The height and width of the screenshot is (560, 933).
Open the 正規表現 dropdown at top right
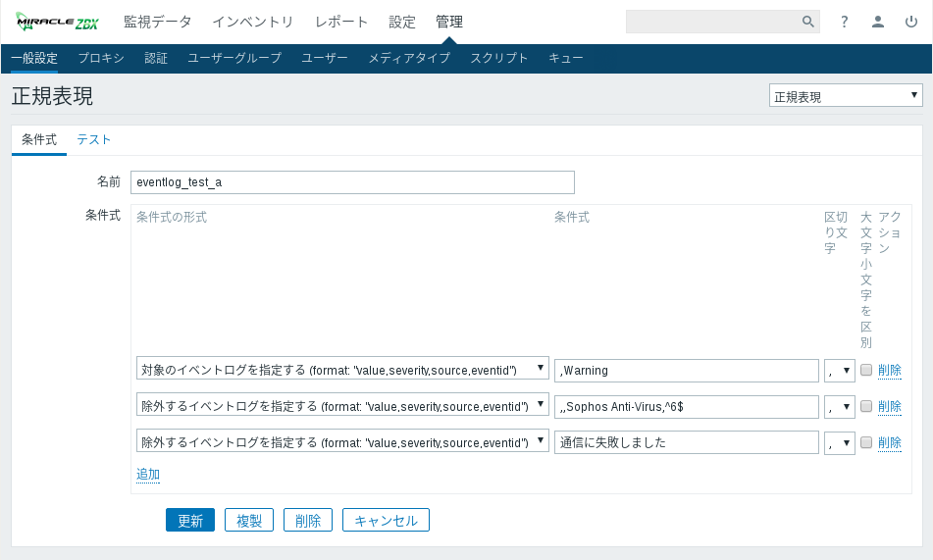pos(846,96)
